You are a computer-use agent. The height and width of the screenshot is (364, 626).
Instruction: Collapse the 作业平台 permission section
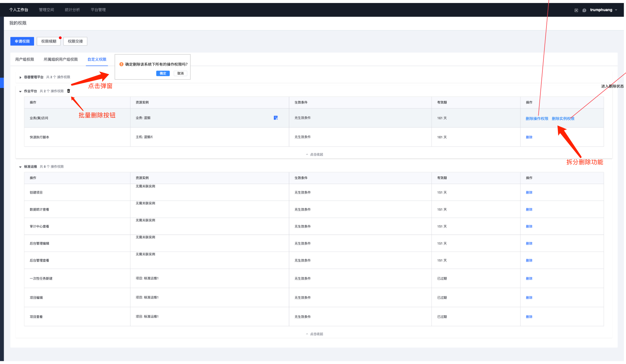click(20, 91)
